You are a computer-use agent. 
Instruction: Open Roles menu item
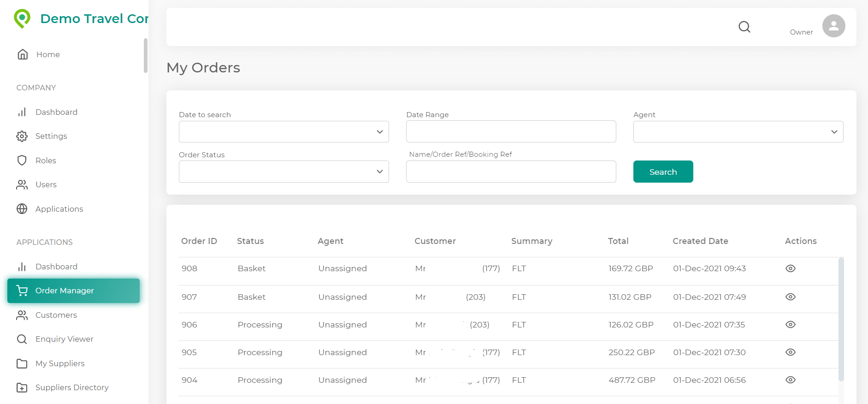[46, 160]
